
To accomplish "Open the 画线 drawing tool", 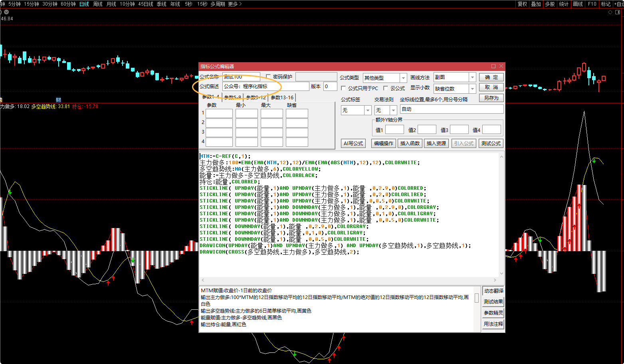I will [578, 4].
